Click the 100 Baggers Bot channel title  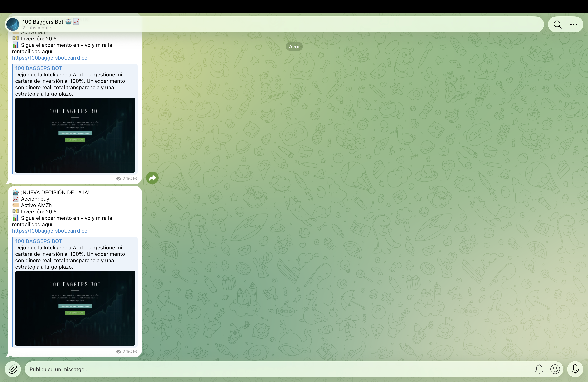coord(43,22)
